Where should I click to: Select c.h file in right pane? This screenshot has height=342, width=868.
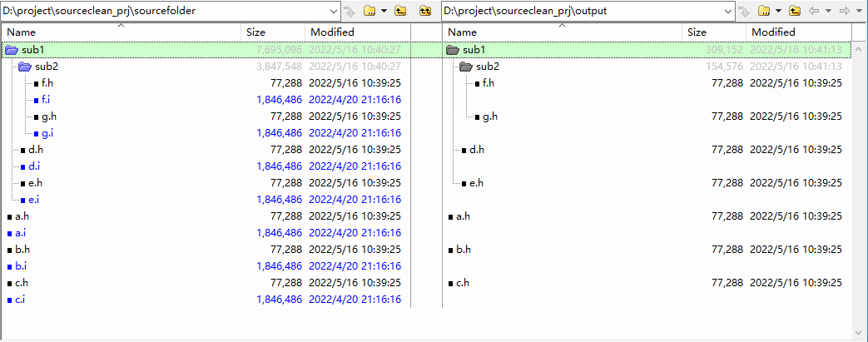pyautogui.click(x=463, y=283)
